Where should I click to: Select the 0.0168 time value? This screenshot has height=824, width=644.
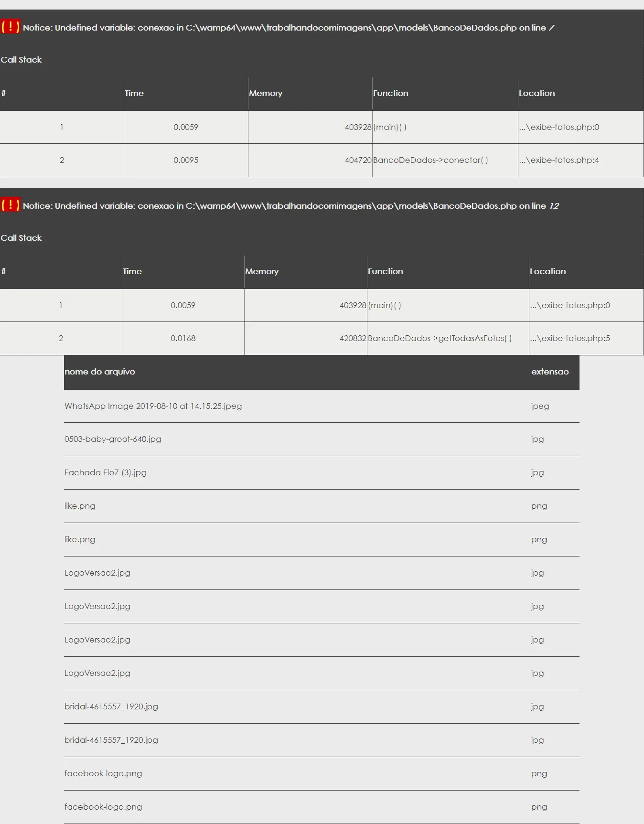183,338
